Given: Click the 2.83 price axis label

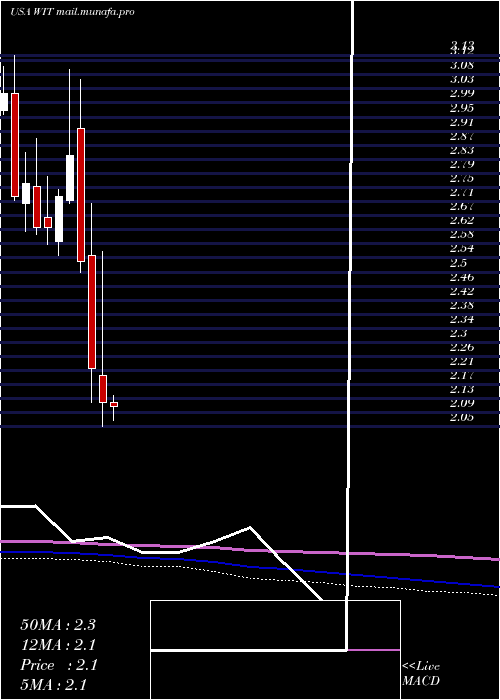Looking at the screenshot, I should (x=462, y=150).
